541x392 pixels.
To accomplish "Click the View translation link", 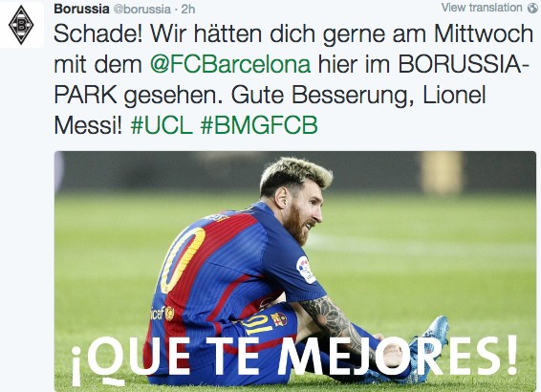I will pyautogui.click(x=482, y=8).
